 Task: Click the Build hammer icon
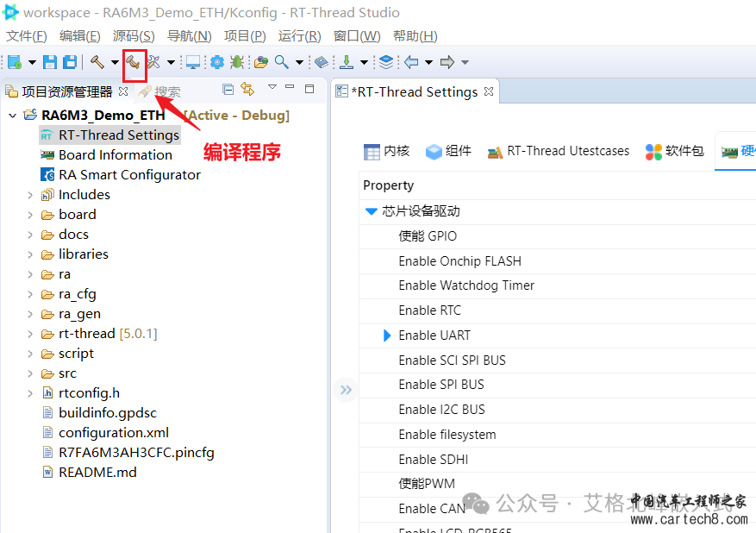coord(97,62)
